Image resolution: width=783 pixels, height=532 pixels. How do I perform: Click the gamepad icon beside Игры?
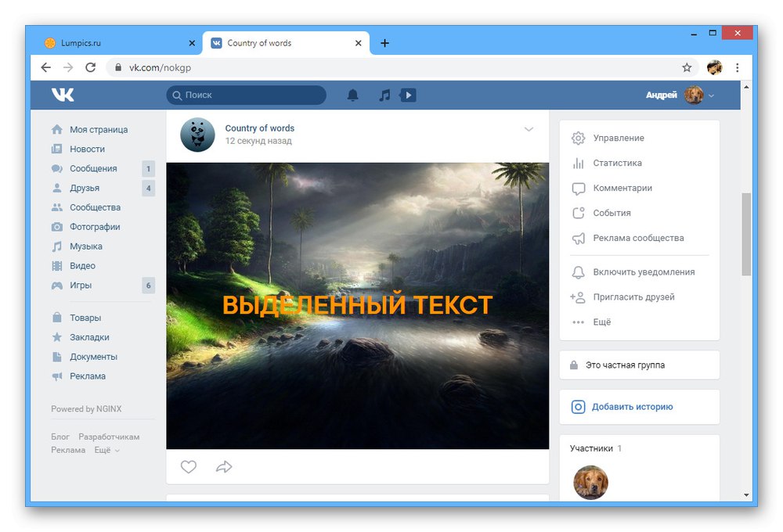click(57, 285)
